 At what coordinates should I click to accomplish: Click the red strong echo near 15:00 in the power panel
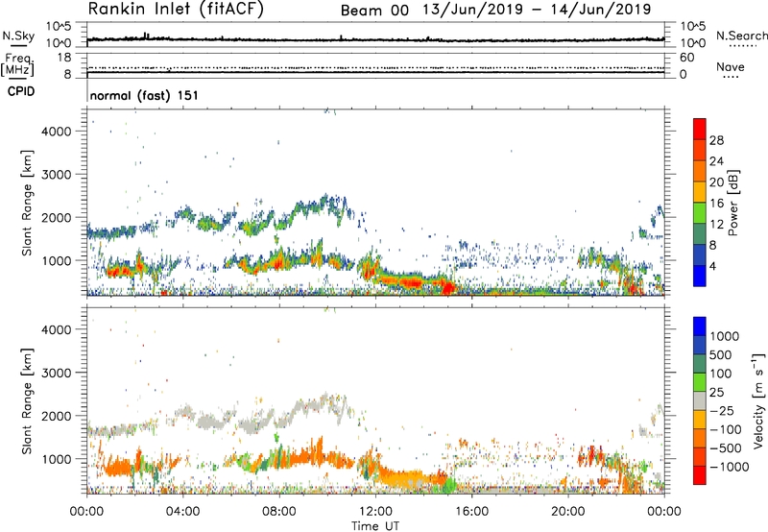coord(447,287)
